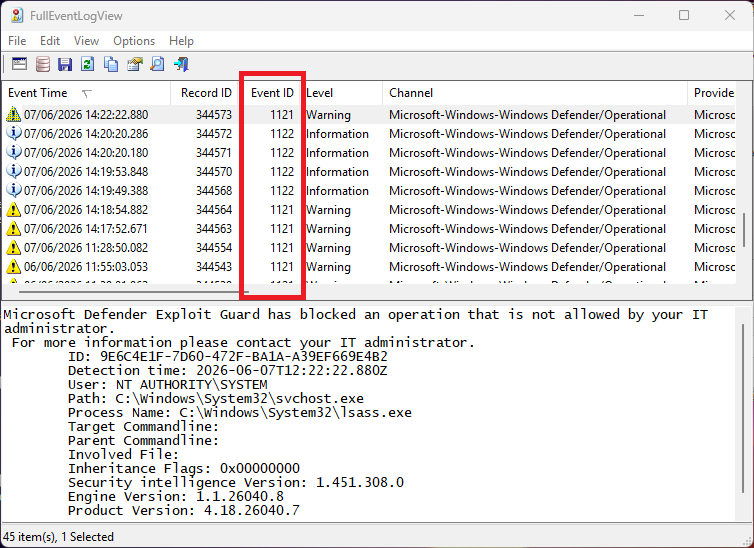Sort by the Record ID column header
754x548 pixels.
point(206,93)
